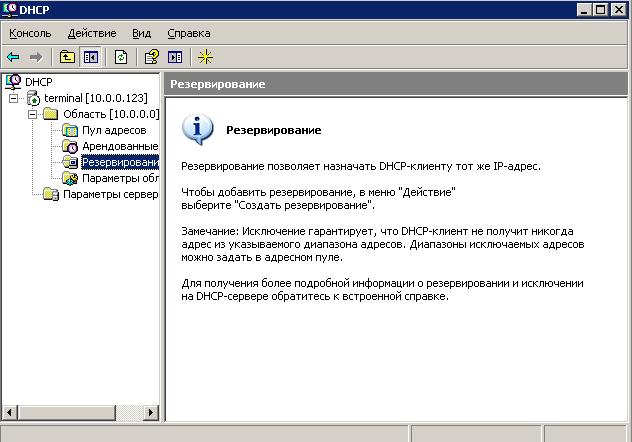632x442 pixels.
Task: Select Арендованные adresses tree item
Action: pyautogui.click(x=119, y=146)
